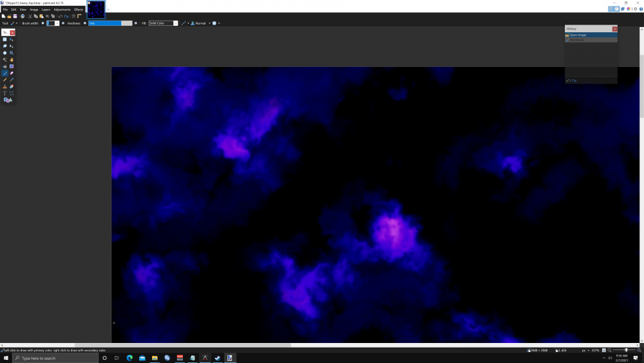
Task: Select the open image thumbnail tab
Action: point(96,10)
